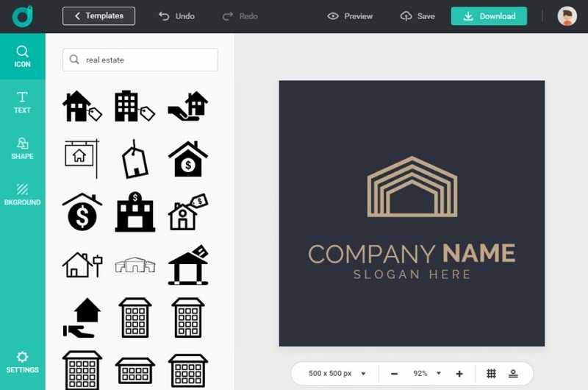This screenshot has height=390, width=588.
Task: Pick the solid house with dollar coin icon
Action: [x=188, y=159]
